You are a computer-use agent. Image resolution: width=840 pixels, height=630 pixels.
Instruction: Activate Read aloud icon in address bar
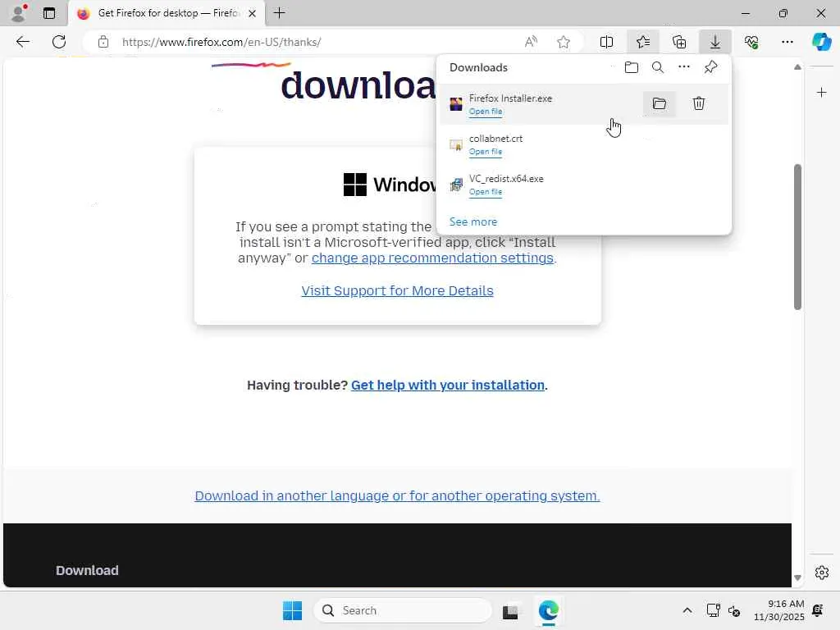coord(531,42)
